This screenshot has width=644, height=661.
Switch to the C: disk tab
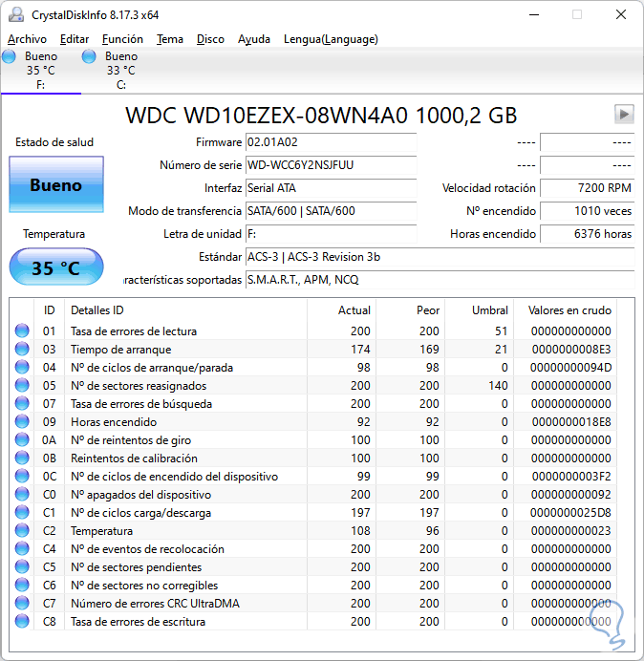coord(121,71)
